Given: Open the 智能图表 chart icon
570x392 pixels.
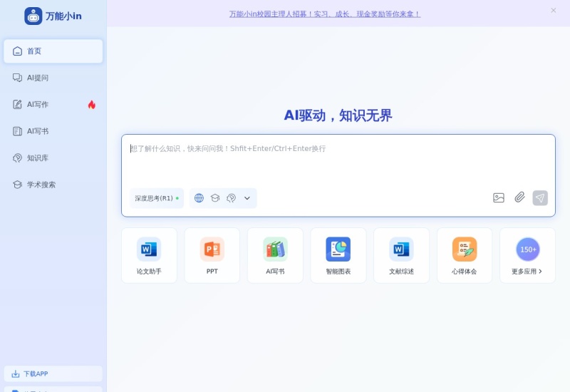Looking at the screenshot, I should coord(338,249).
